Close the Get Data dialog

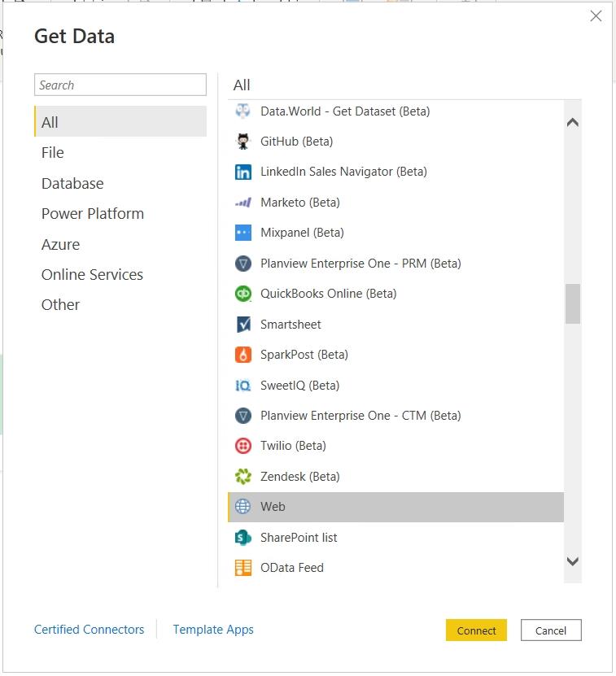(596, 16)
